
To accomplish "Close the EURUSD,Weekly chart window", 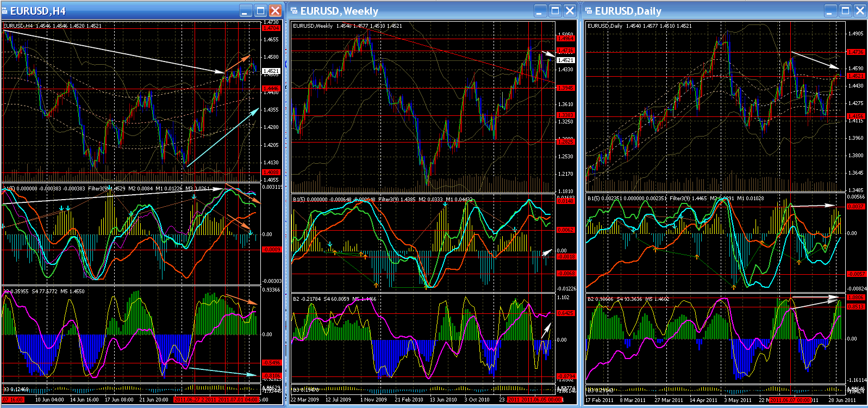I will click(x=570, y=11).
